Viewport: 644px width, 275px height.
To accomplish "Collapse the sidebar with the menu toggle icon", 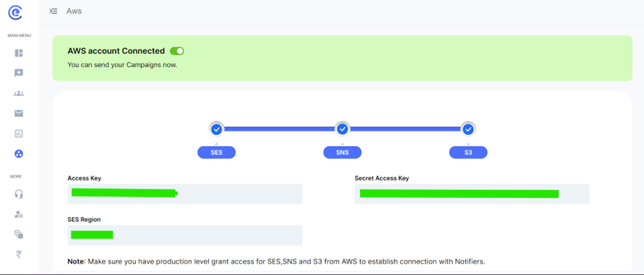I will point(53,12).
